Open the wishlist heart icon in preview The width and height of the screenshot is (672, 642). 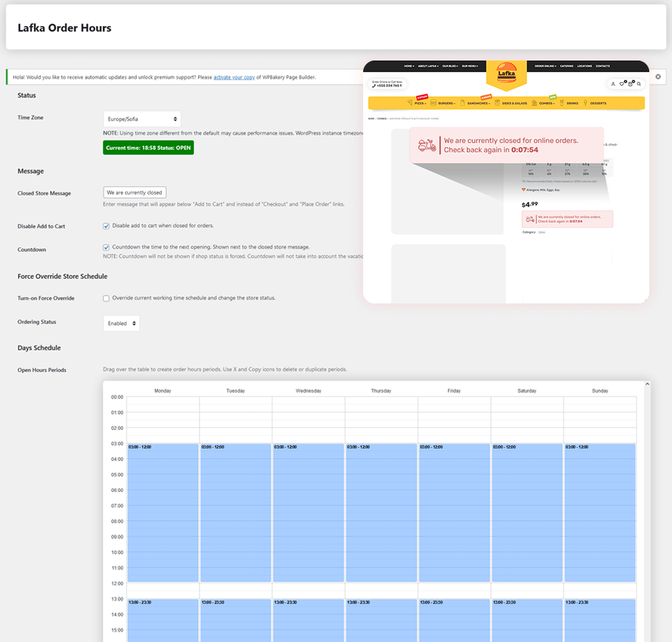[x=622, y=84]
